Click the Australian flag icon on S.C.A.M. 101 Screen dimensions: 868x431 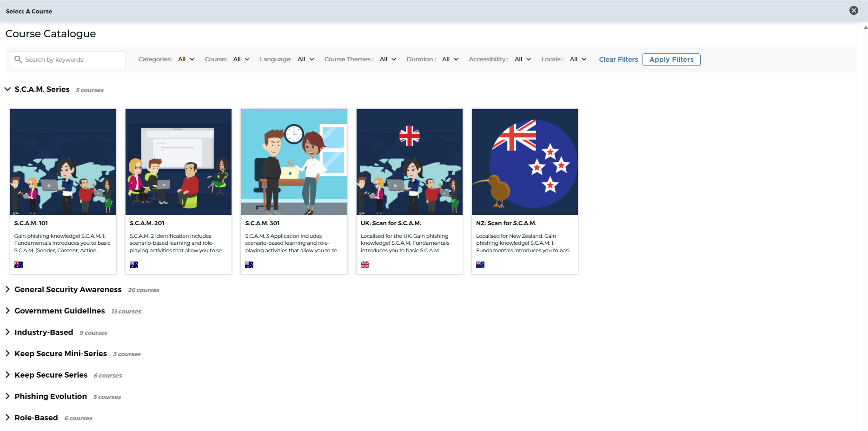pyautogui.click(x=19, y=265)
